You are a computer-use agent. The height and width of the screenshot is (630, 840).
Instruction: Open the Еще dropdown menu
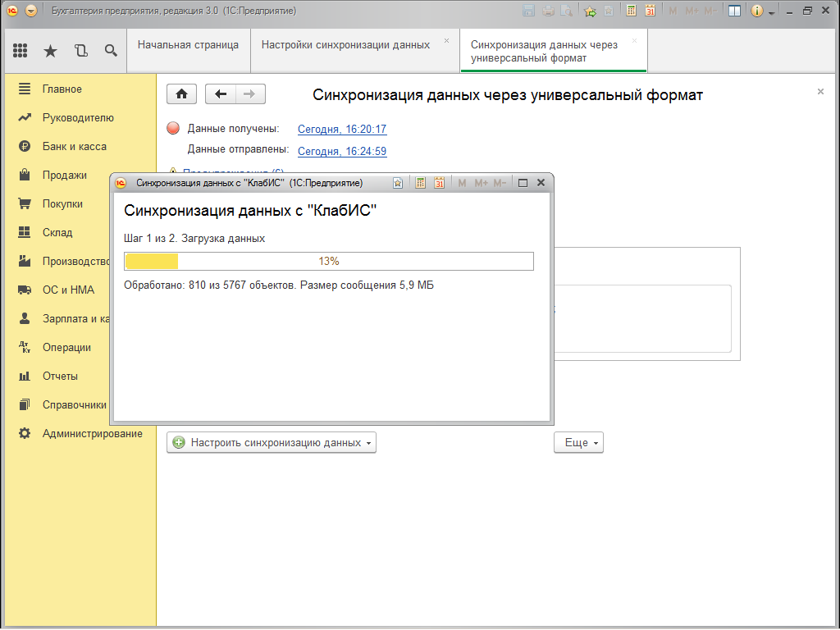click(x=578, y=442)
